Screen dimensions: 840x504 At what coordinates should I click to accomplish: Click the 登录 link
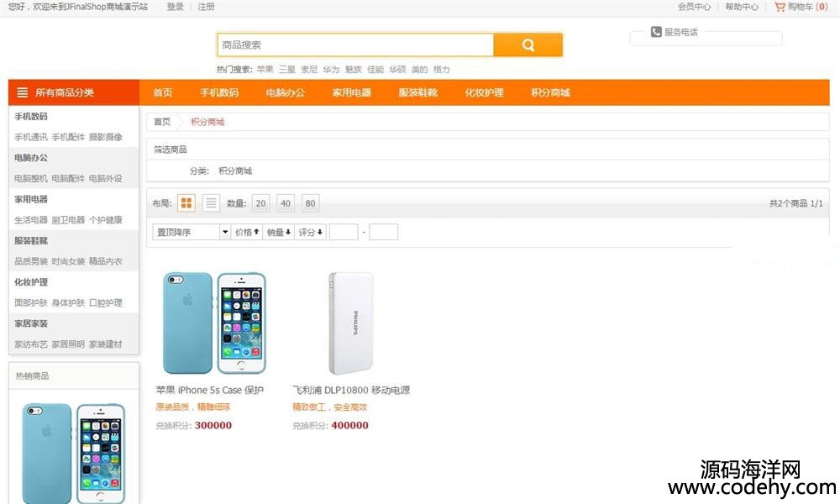pos(176,7)
